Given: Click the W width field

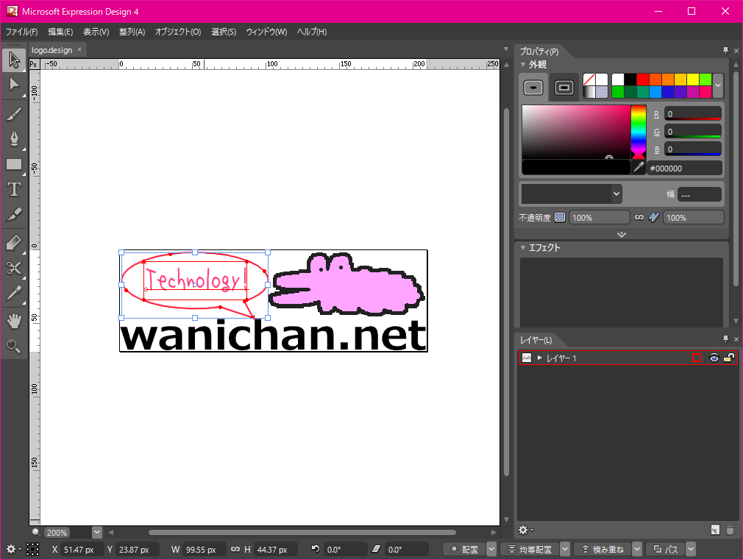Looking at the screenshot, I should pyautogui.click(x=204, y=550).
